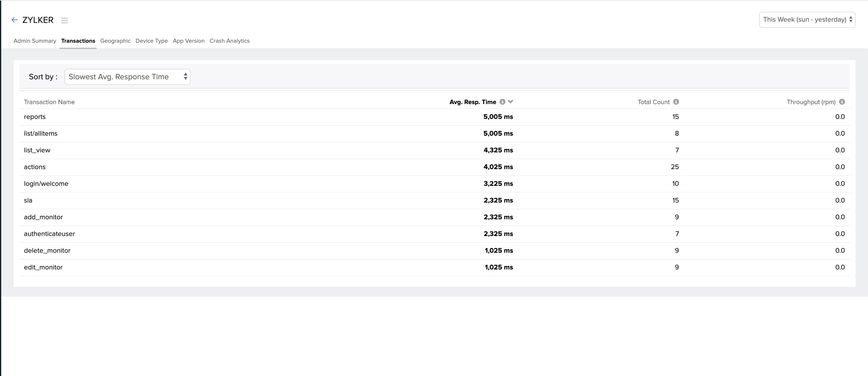Open the hamburger menu beside ZYLKER
The image size is (868, 376).
coord(64,20)
